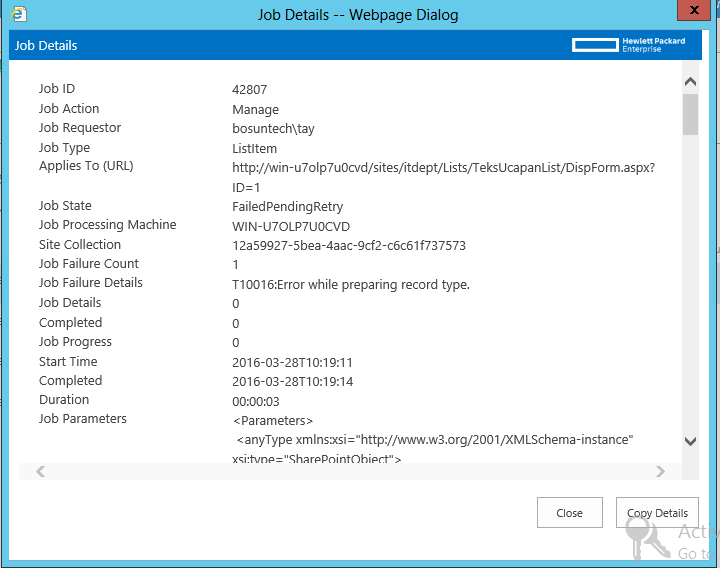
Task: Click the ID=1 URL continuation text
Action: (246, 188)
